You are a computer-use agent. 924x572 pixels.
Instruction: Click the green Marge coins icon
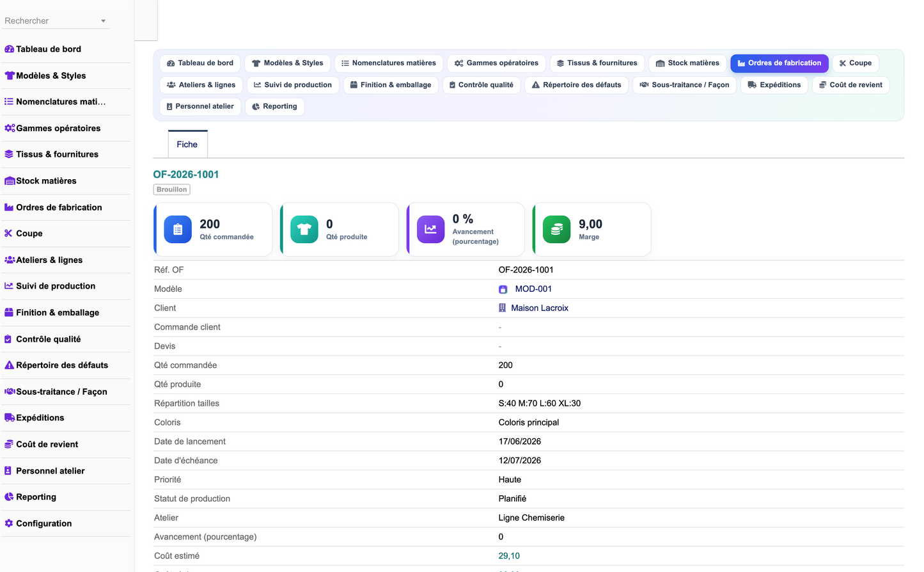[557, 229]
